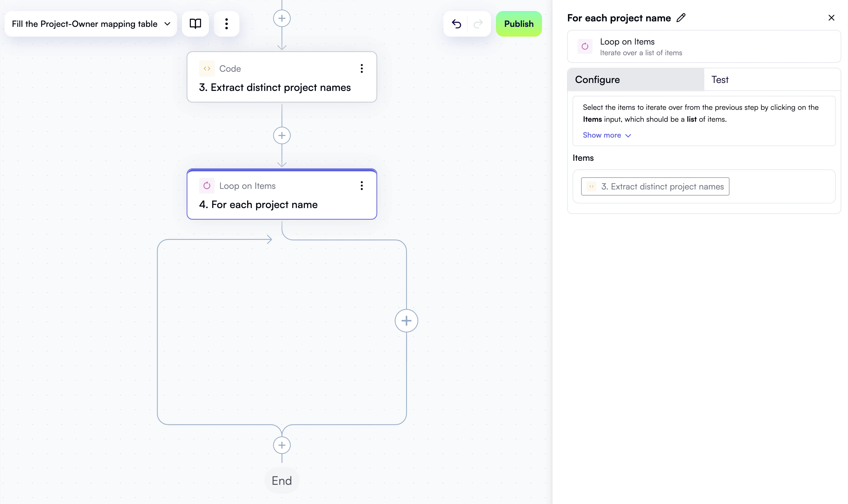
Task: Open options menu on Extract distinct project names node
Action: [x=362, y=68]
